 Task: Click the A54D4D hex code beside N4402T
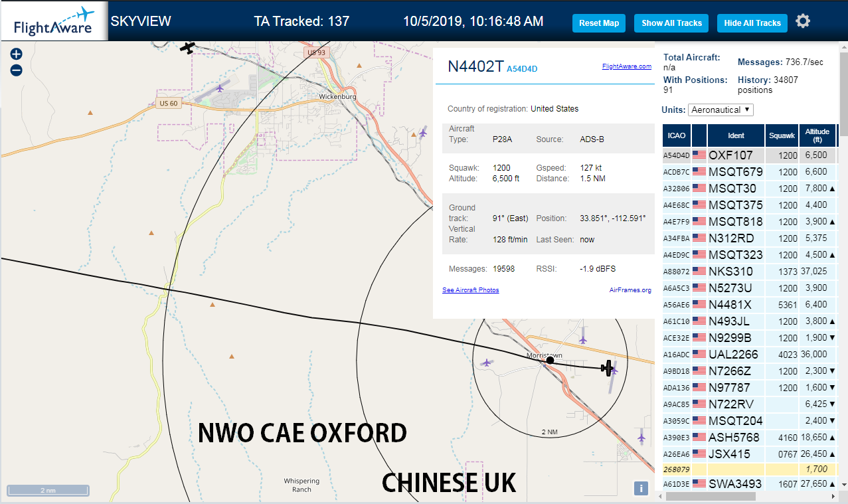pyautogui.click(x=522, y=68)
